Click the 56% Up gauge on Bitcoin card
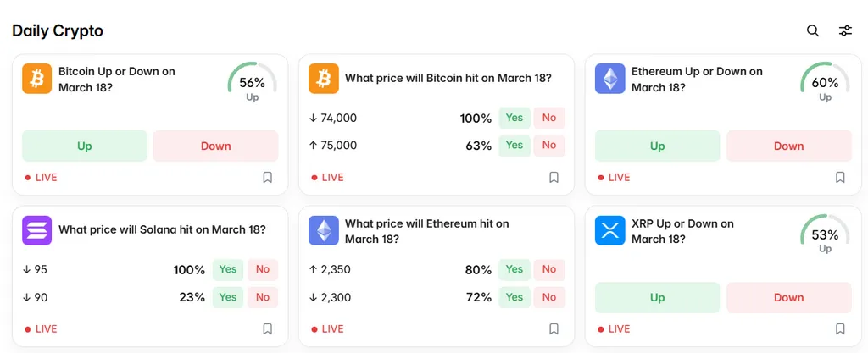The image size is (868, 353). [252, 83]
